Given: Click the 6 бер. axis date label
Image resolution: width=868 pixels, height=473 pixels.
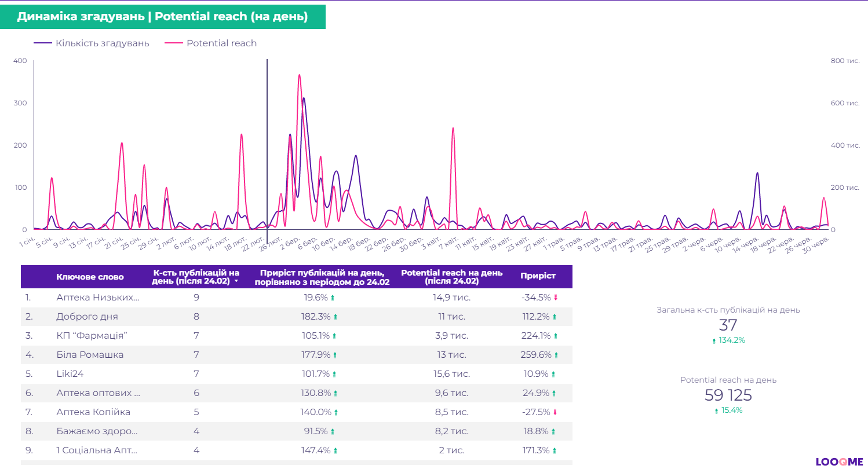Looking at the screenshot, I should [x=307, y=243].
